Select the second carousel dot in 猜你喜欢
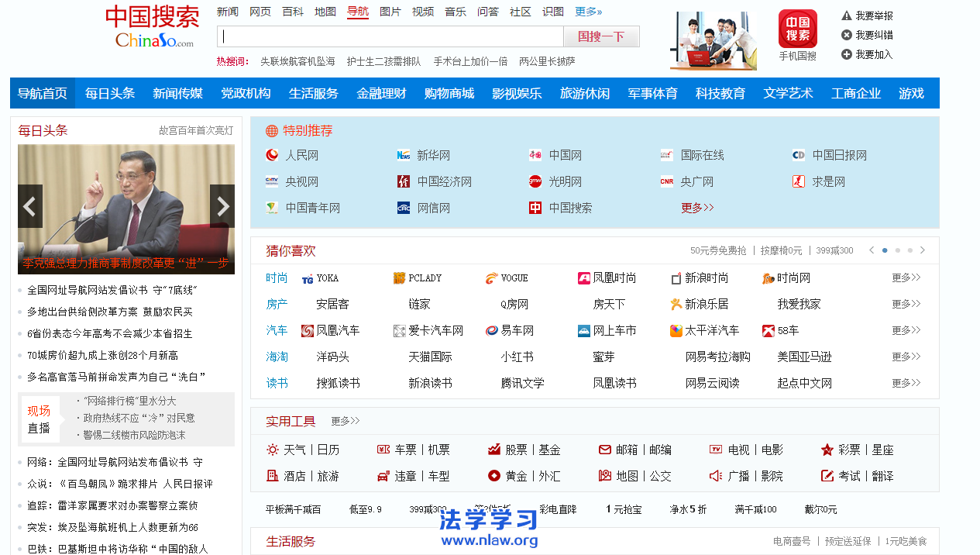Image resolution: width=980 pixels, height=555 pixels. [x=897, y=250]
